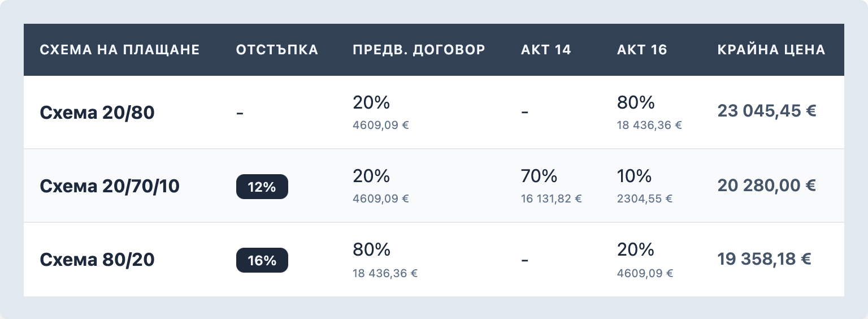Click the Акт 16 column header
Image resolution: width=868 pixels, height=319 pixels.
642,50
